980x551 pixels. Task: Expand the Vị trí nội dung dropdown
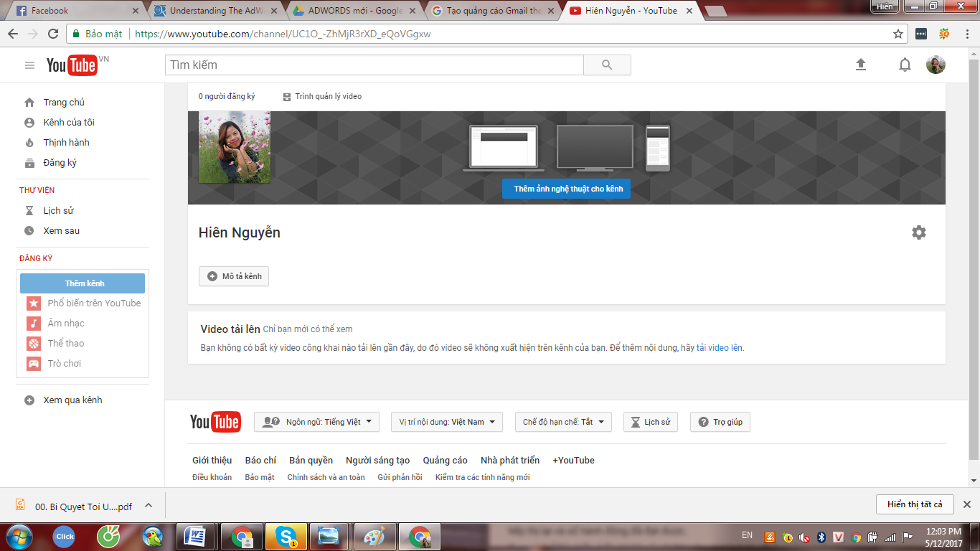pyautogui.click(x=446, y=422)
